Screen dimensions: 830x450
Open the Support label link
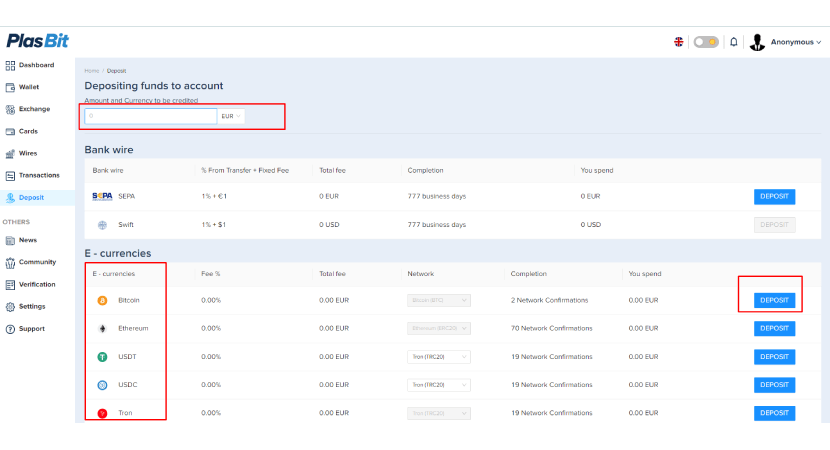[32, 329]
